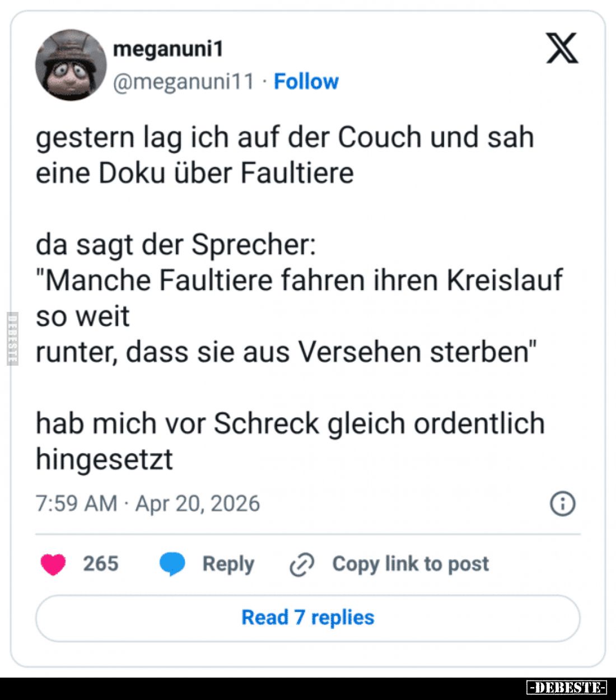Image resolution: width=616 pixels, height=700 pixels.
Task: Click the handle @meganuni11
Action: point(185,81)
